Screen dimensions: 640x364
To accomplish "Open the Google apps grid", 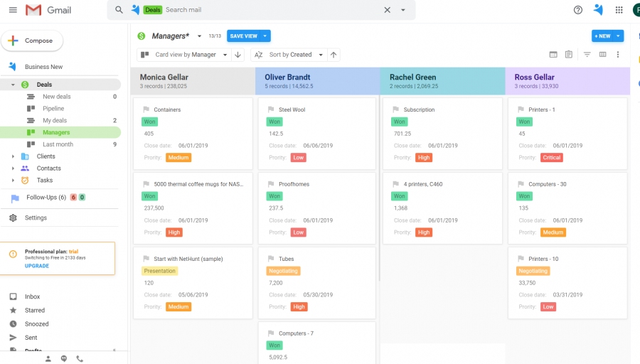I will point(619,10).
